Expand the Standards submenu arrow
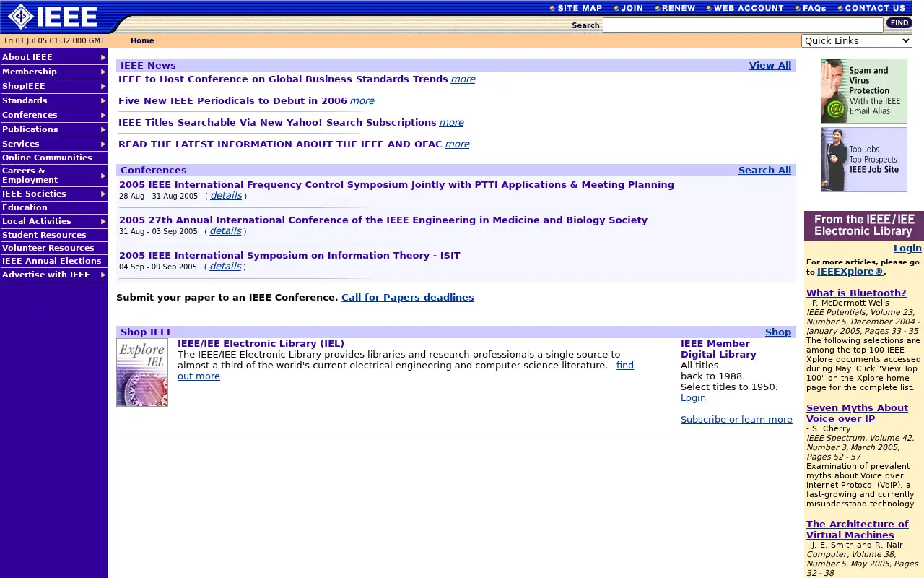 point(103,100)
